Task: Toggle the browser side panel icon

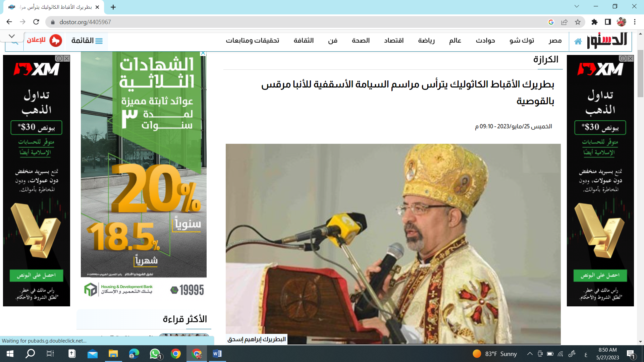Action: 608,22
